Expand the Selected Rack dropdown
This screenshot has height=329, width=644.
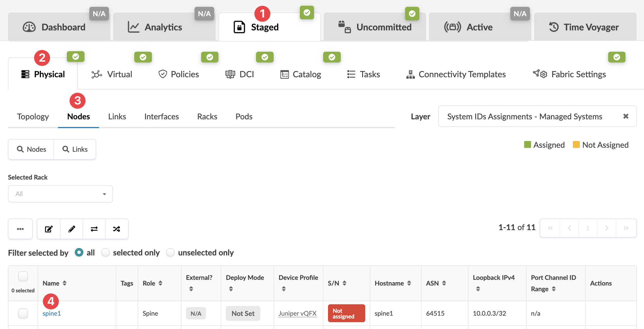point(60,194)
